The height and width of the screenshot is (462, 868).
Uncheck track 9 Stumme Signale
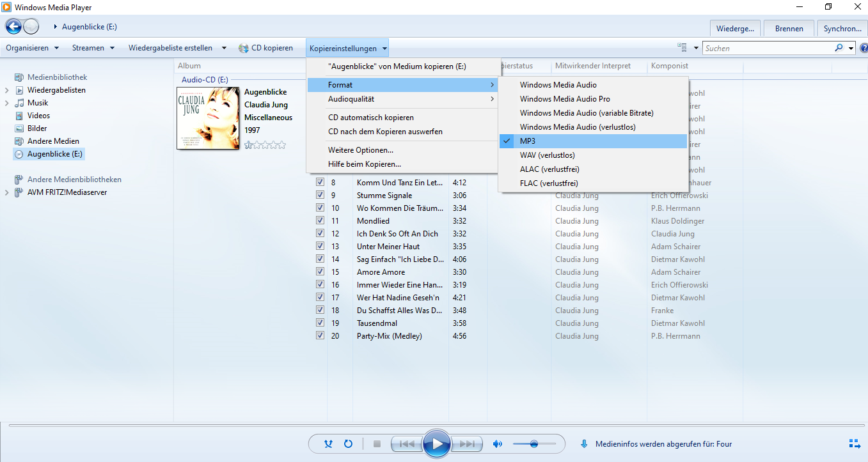(x=320, y=195)
